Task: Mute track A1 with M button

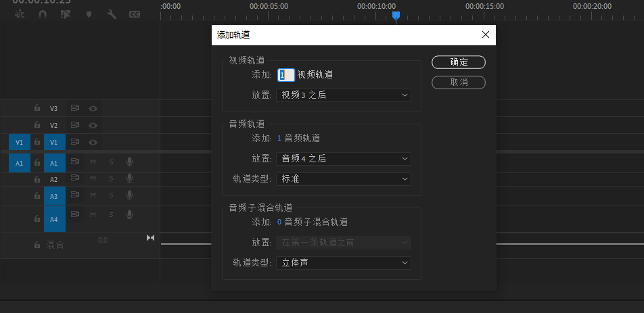Action: [x=93, y=162]
